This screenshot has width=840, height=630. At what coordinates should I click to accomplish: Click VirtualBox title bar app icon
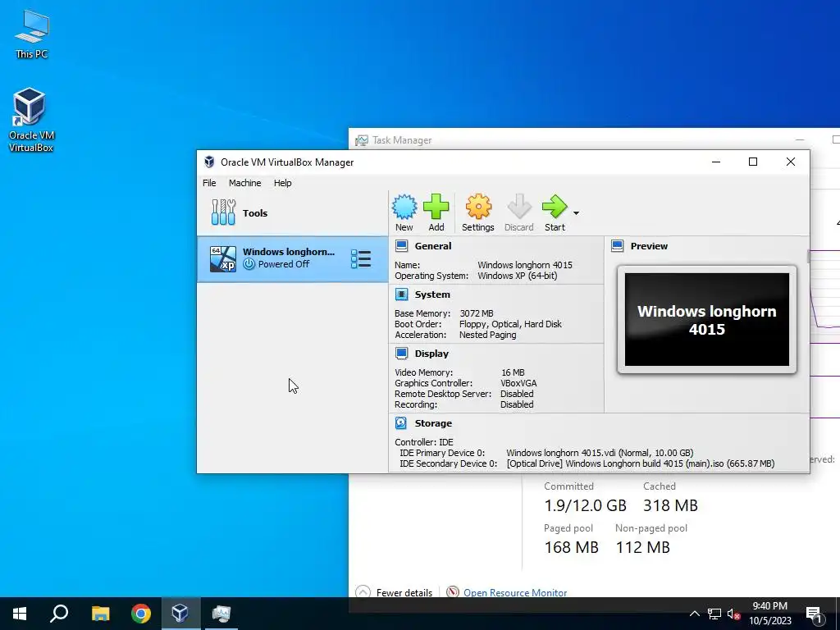pyautogui.click(x=209, y=162)
